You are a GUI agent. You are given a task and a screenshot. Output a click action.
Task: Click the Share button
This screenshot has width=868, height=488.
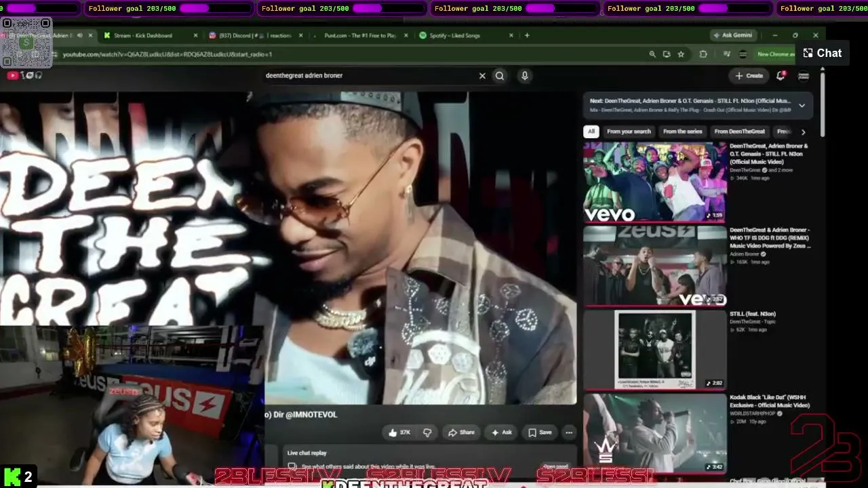[461, 432]
